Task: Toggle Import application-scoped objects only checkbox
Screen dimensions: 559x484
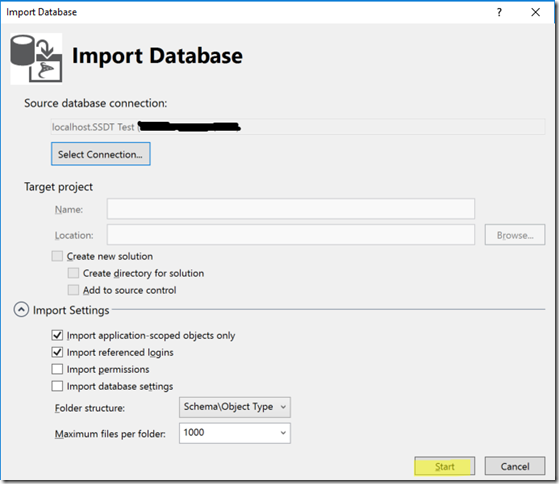Action: click(57, 335)
